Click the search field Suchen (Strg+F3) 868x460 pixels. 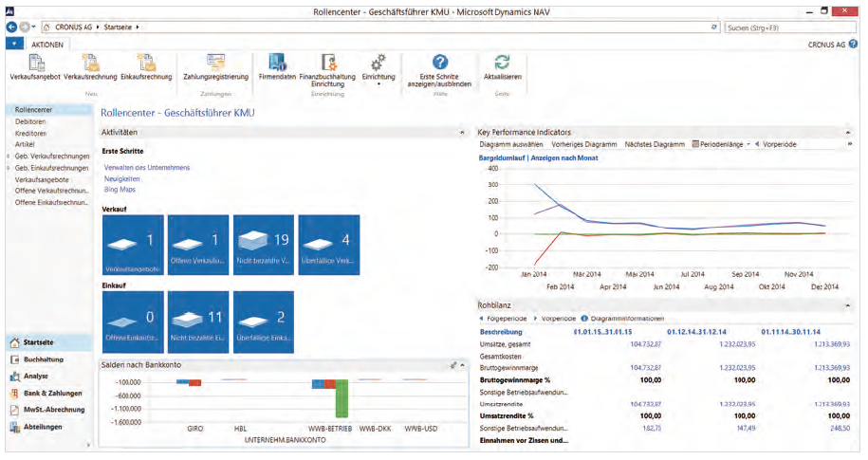[790, 28]
